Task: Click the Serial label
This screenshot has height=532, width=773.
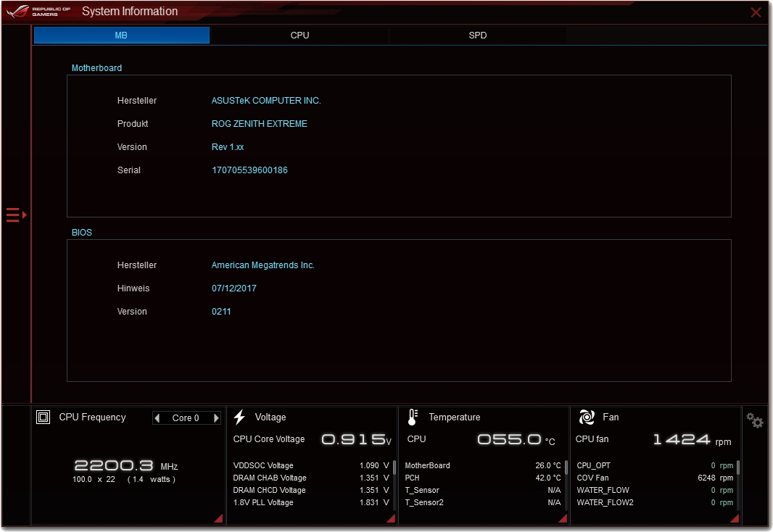Action: [x=129, y=170]
